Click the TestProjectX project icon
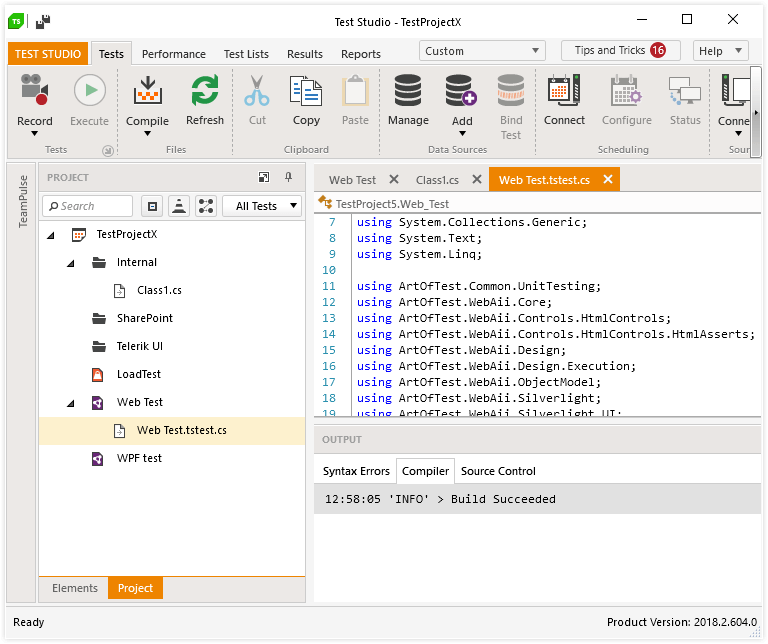Viewport: 768px width, 644px height. (79, 235)
